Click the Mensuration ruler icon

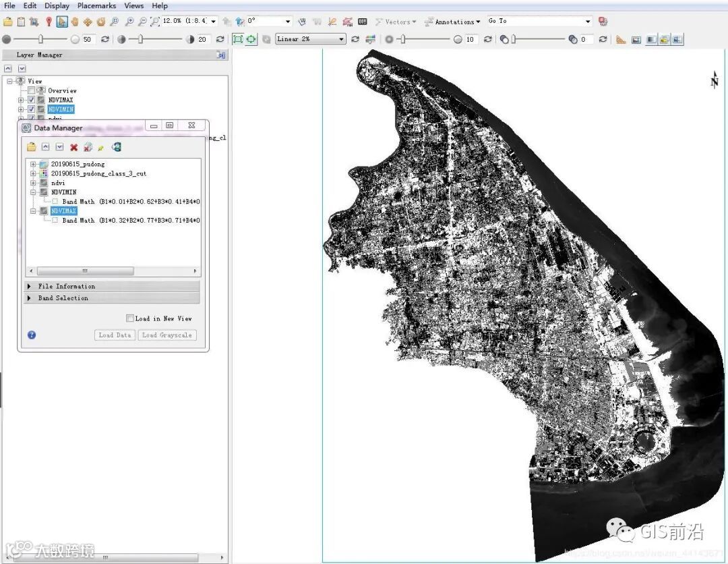(621, 39)
